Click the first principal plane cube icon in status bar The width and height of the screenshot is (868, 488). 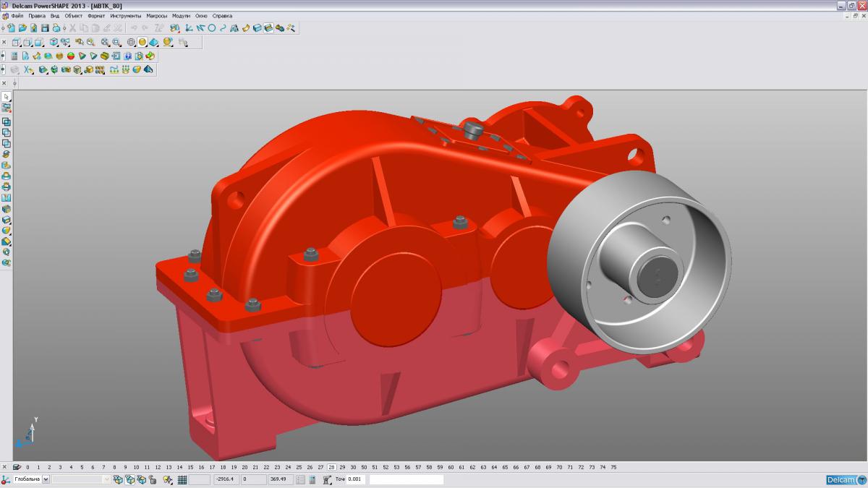[x=118, y=479]
